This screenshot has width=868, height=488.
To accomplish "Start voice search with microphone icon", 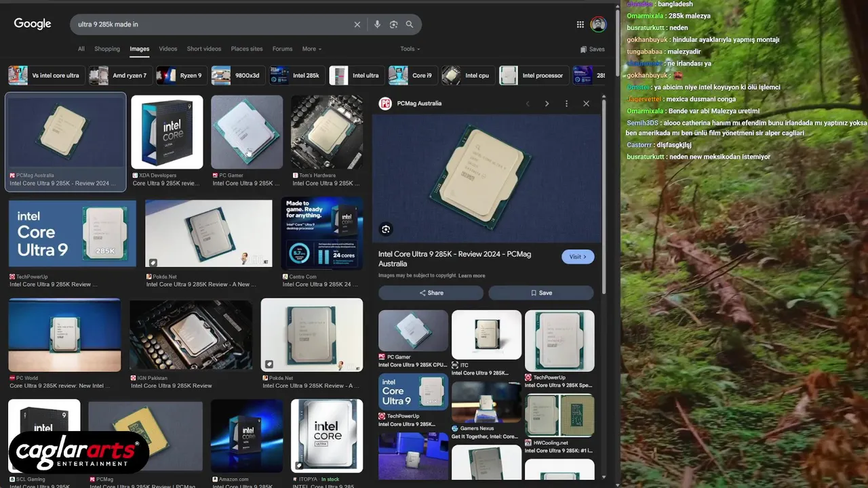I will 377,24.
